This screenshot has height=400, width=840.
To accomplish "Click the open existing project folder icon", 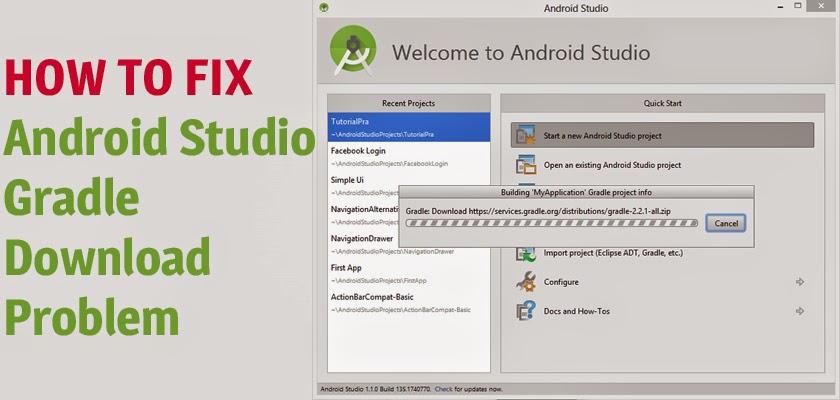I will click(526, 165).
